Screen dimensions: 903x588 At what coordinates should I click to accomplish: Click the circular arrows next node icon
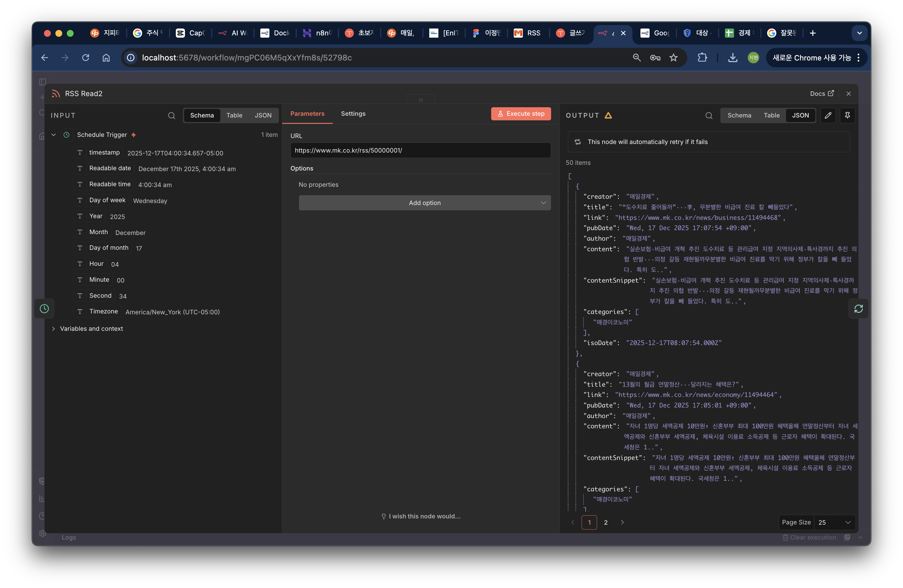point(858,309)
